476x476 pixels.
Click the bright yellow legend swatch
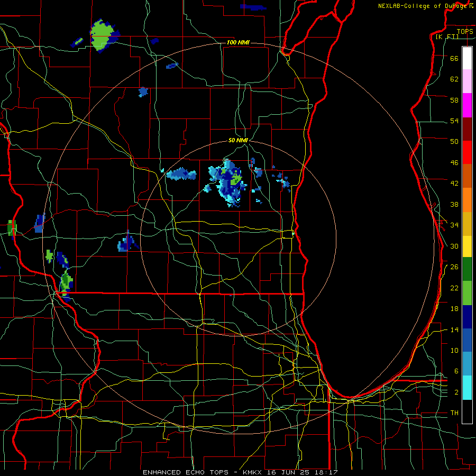tap(467, 246)
